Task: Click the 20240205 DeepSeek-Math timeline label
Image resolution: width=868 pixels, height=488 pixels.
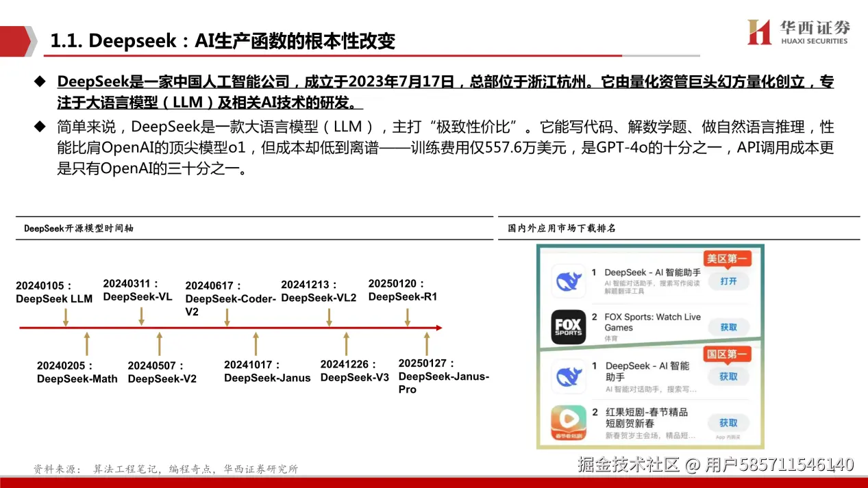Action: coord(77,372)
